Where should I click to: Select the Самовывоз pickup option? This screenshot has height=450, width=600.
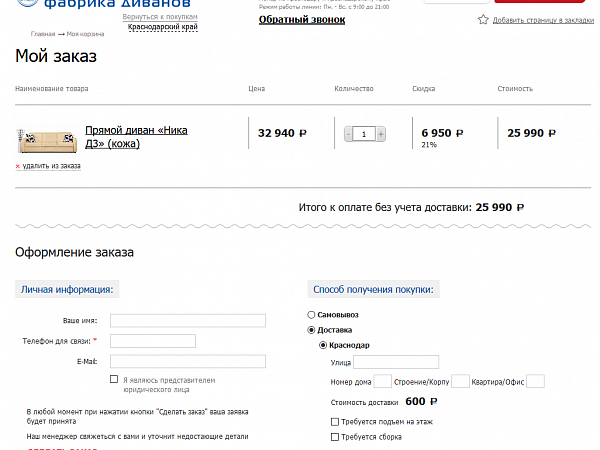tap(312, 315)
